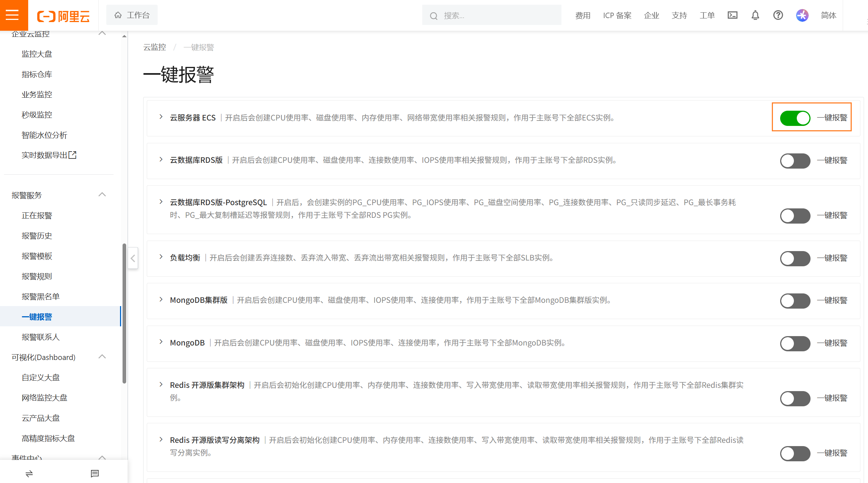Collapse the left sidebar panel
The image size is (868, 483).
[133, 258]
